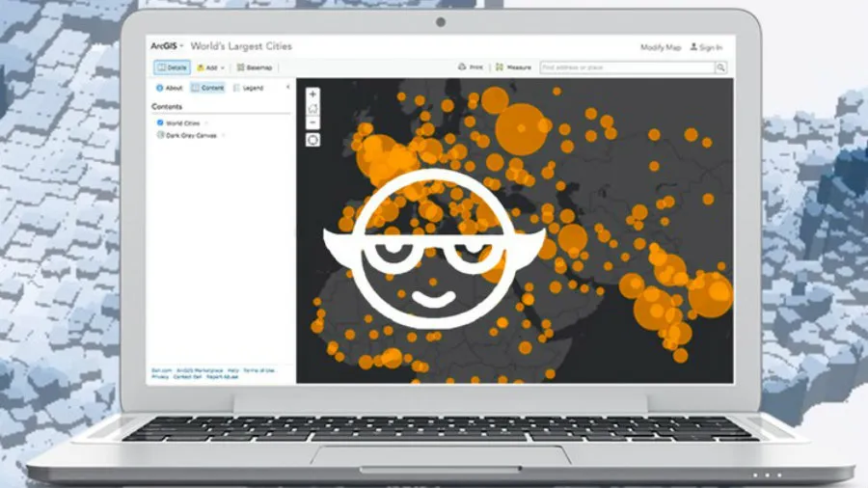
Task: Open the Basemap gallery
Action: [x=255, y=68]
